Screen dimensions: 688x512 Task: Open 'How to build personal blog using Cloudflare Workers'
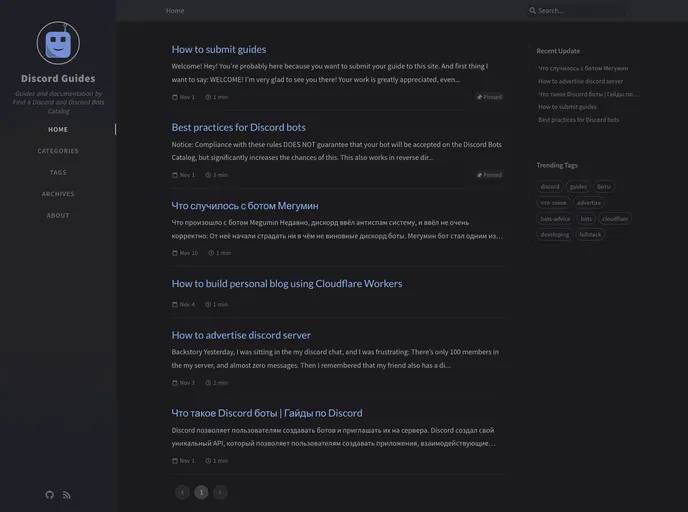[x=287, y=283]
